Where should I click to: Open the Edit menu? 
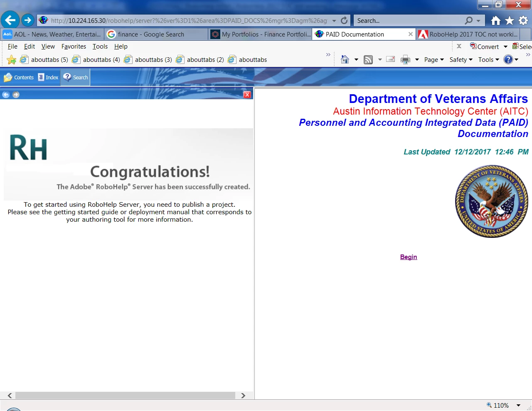30,46
